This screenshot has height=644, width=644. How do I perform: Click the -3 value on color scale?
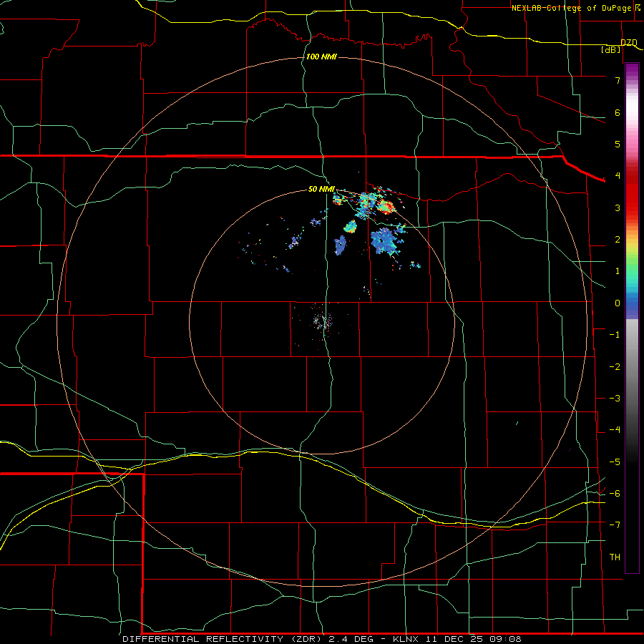[x=615, y=399]
